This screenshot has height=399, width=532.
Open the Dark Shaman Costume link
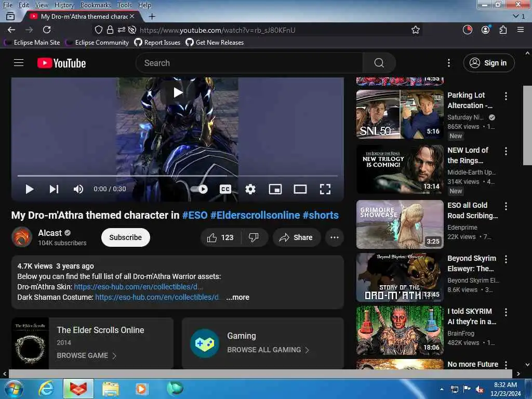pyautogui.click(x=157, y=297)
